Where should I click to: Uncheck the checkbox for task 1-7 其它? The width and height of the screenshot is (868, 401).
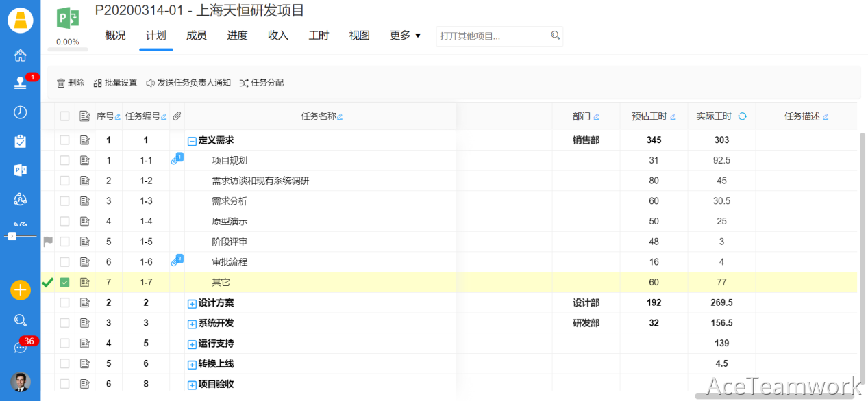click(64, 282)
